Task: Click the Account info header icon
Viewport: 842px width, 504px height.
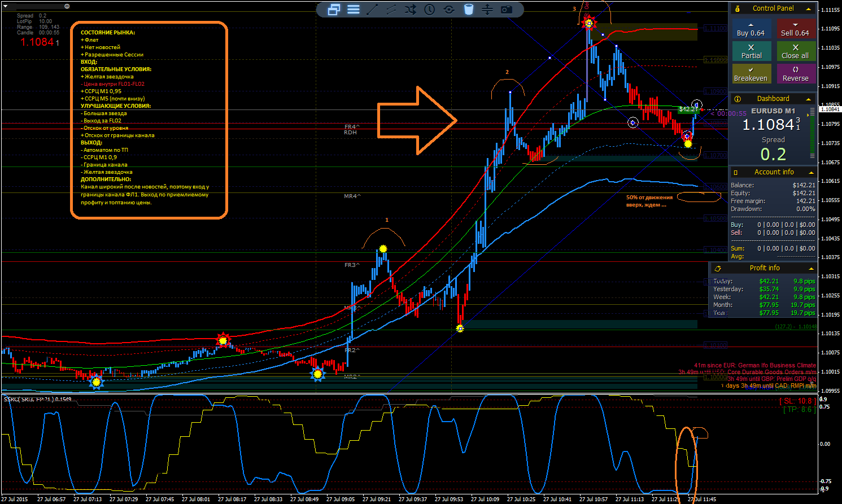Action: 736,172
